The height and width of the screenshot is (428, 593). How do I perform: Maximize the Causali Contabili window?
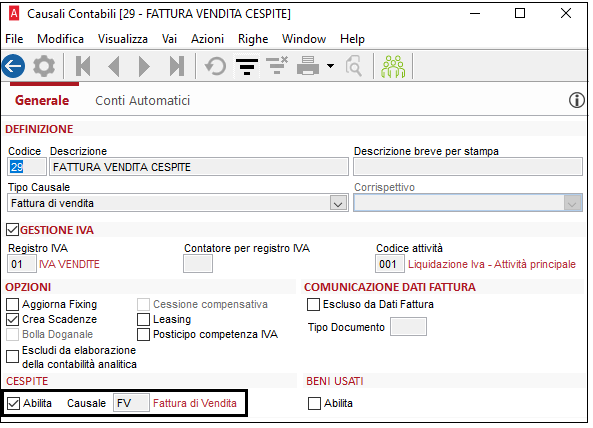click(520, 14)
